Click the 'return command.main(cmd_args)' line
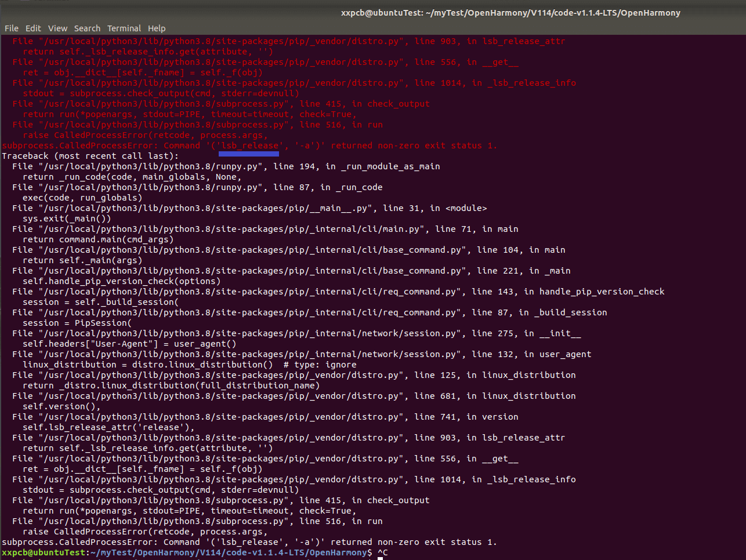This screenshot has width=746, height=560. pos(98,239)
